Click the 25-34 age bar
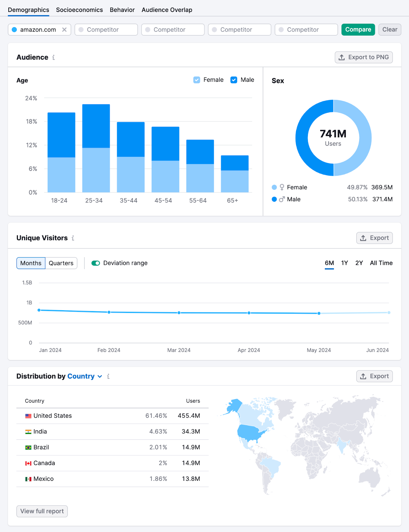The width and height of the screenshot is (409, 532). 96,148
